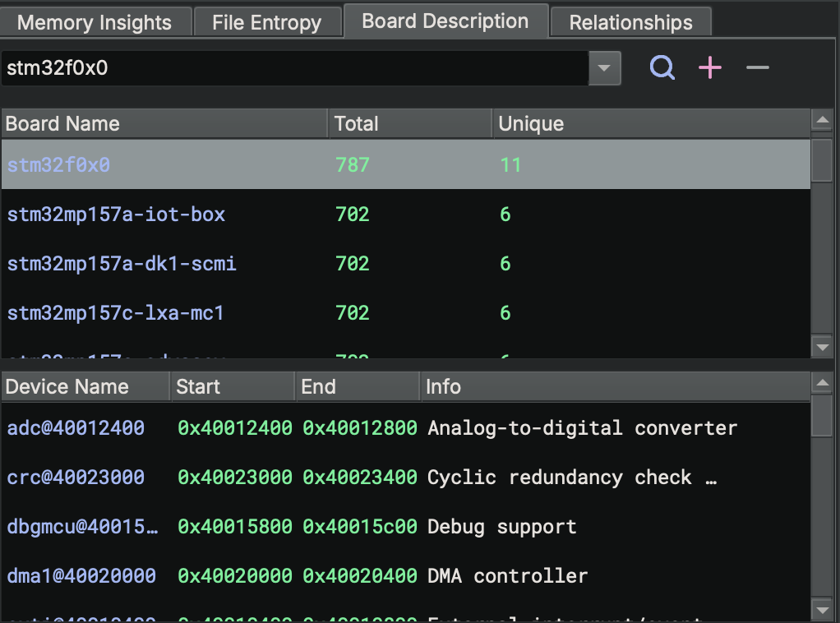Click the end address 0x40020400

(360, 576)
